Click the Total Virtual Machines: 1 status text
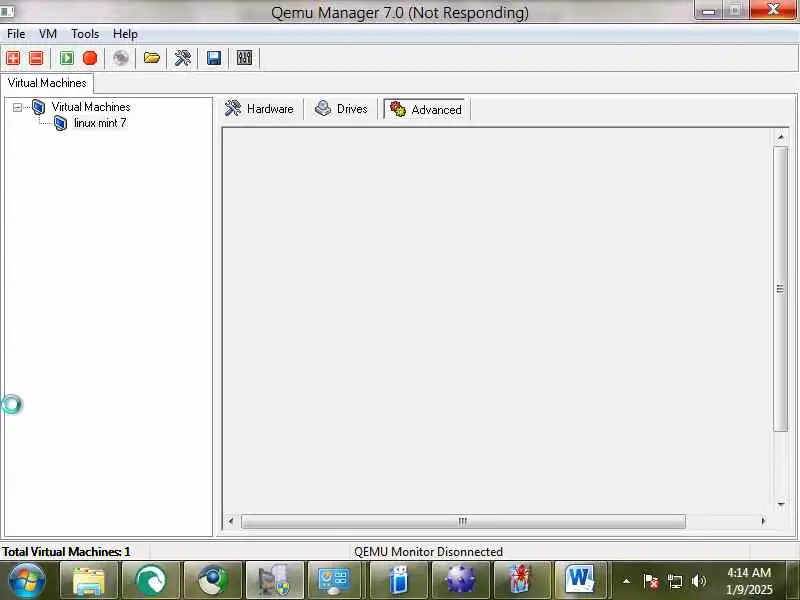Screen dimensions: 800x600 66,552
